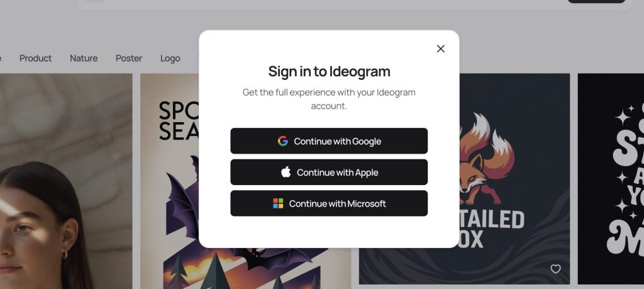Screen dimensions: 644x289
Task: Close the Sign in to Ideogram dialog
Action: click(441, 49)
